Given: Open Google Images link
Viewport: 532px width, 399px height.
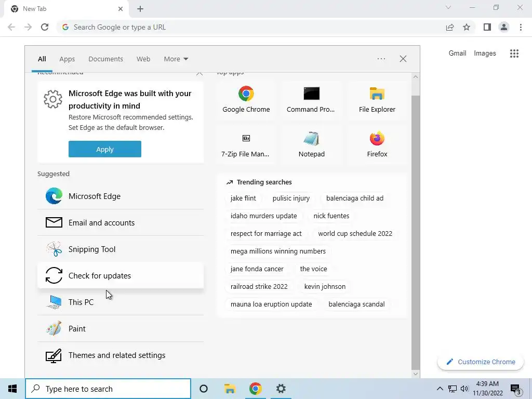Looking at the screenshot, I should point(485,54).
